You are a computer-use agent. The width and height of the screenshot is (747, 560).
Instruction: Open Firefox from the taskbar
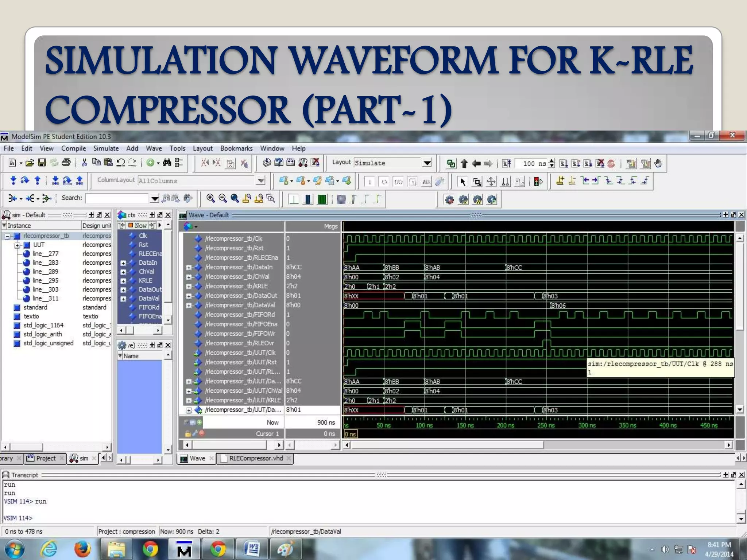click(x=82, y=549)
